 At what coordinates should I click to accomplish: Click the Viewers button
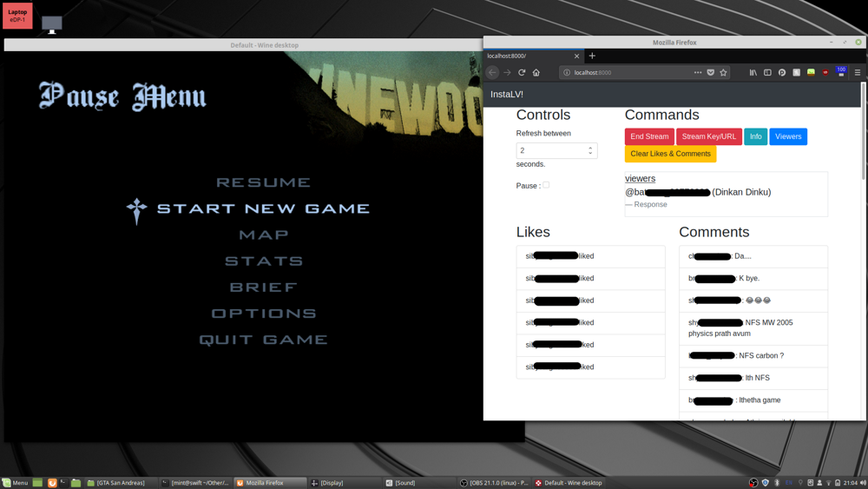(788, 136)
